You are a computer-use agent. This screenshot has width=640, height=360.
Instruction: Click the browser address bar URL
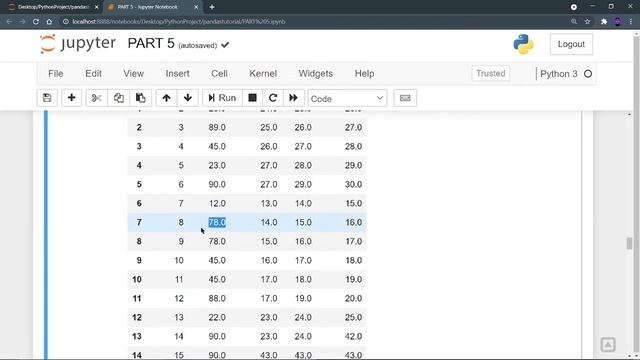point(179,22)
